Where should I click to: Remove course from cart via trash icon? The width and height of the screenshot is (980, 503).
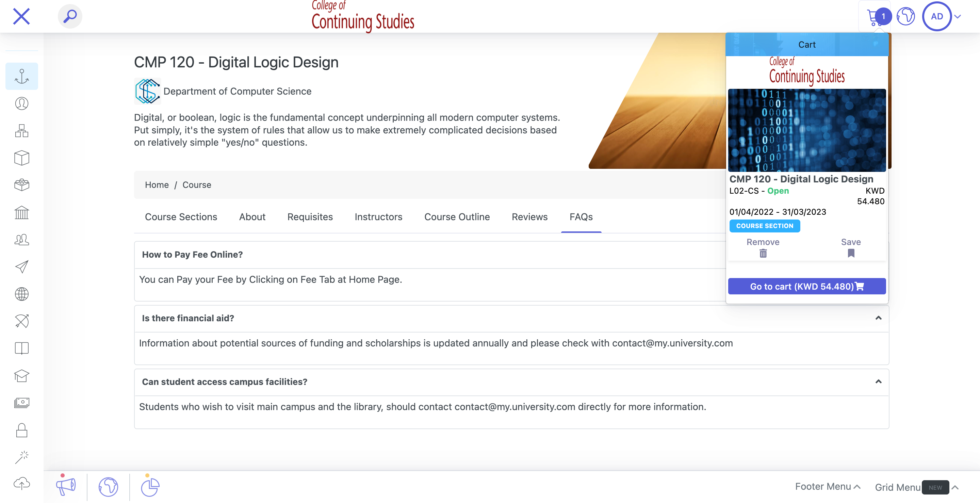tap(763, 254)
